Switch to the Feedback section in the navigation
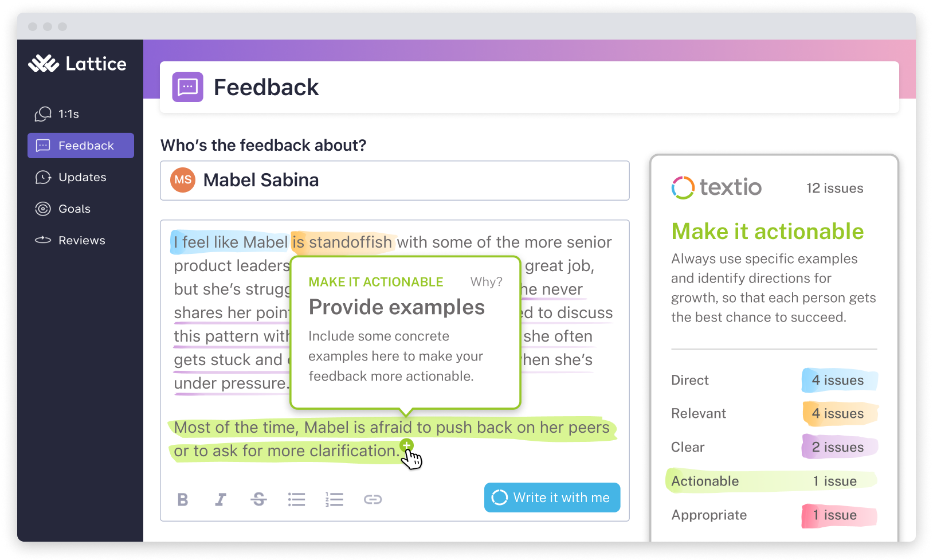Viewport: 933px width, 560px height. (x=80, y=146)
